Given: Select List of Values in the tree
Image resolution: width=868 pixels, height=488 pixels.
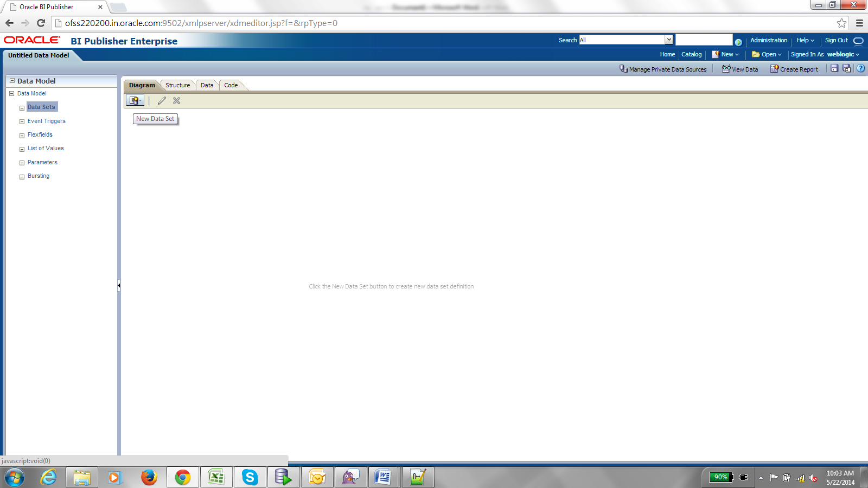Looking at the screenshot, I should pos(46,148).
